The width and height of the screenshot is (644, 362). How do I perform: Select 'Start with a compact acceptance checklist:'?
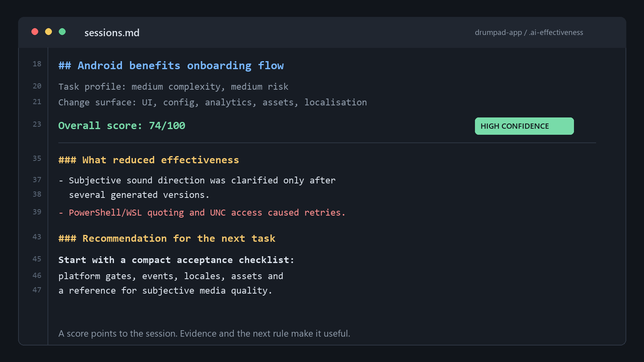pos(176,260)
